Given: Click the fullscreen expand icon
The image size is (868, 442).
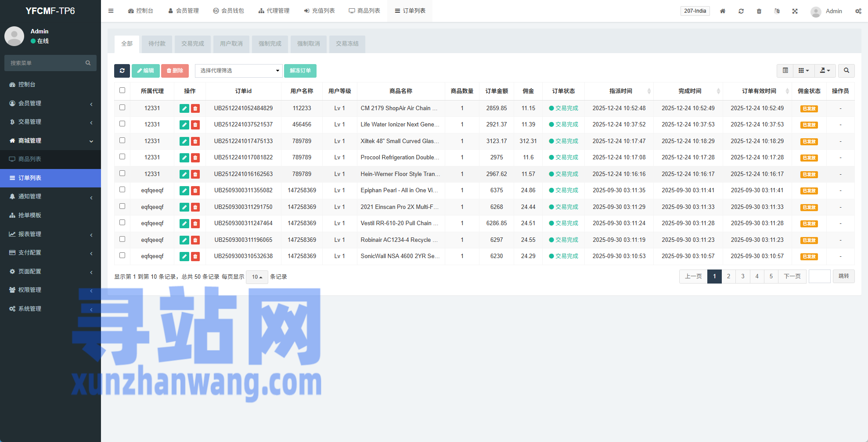Looking at the screenshot, I should click(795, 11).
